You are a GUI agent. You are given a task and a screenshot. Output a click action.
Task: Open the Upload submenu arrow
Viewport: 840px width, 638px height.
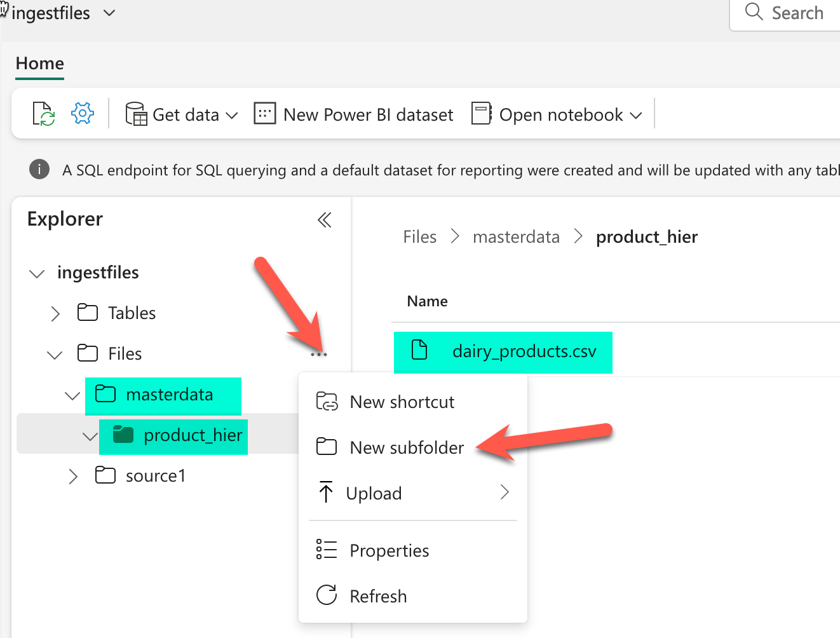505,492
